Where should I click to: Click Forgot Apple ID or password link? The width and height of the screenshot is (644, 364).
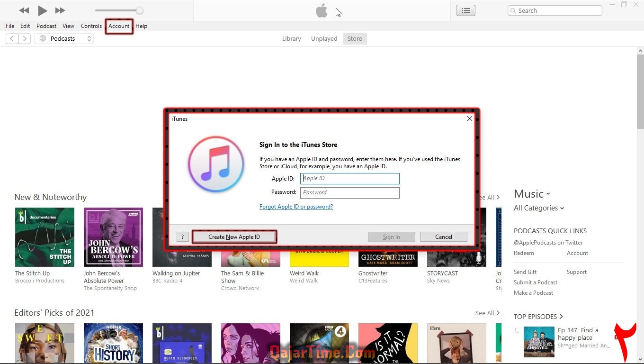[x=296, y=207]
